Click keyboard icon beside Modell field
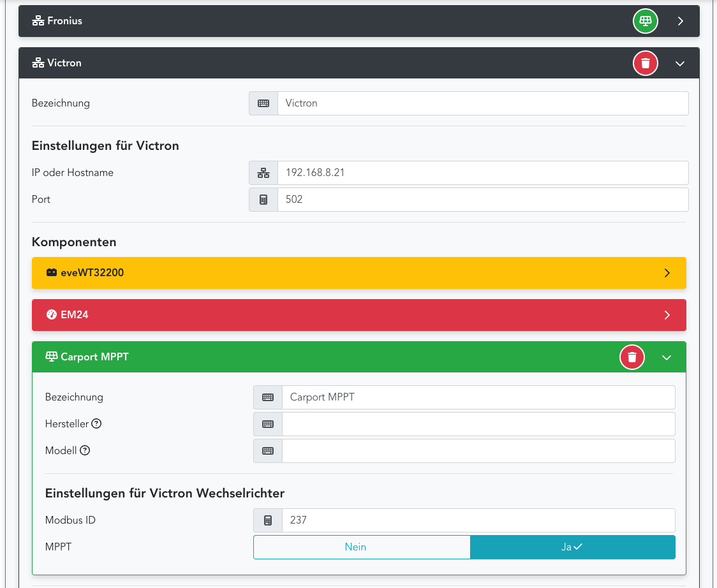This screenshot has width=717, height=588. point(268,451)
